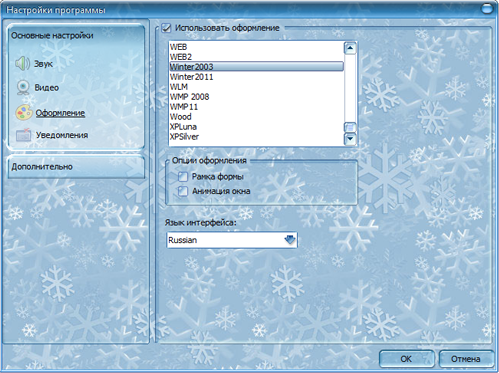Expand the Дополнительно section
This screenshot has height=373, width=499.
point(76,166)
